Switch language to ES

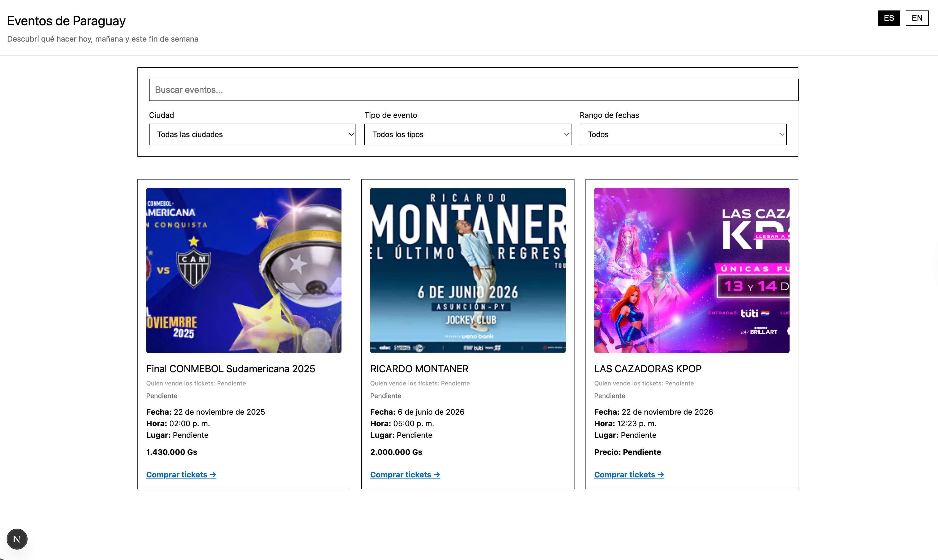[888, 18]
